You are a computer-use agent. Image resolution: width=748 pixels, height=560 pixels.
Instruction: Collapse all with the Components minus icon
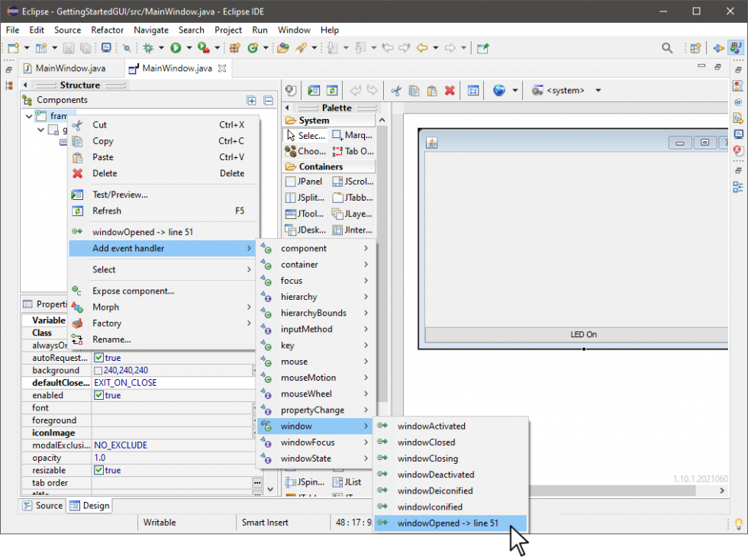[269, 100]
